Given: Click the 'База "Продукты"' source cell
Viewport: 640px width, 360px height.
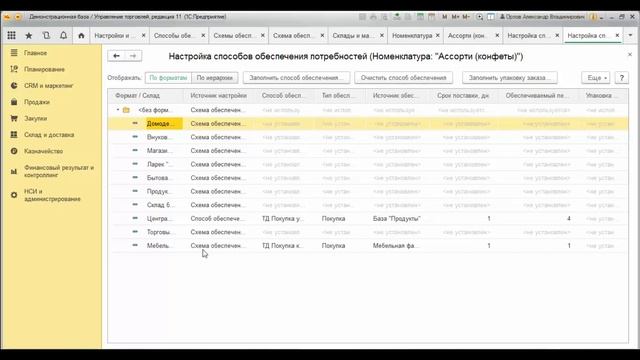Looking at the screenshot, I should click(396, 218).
